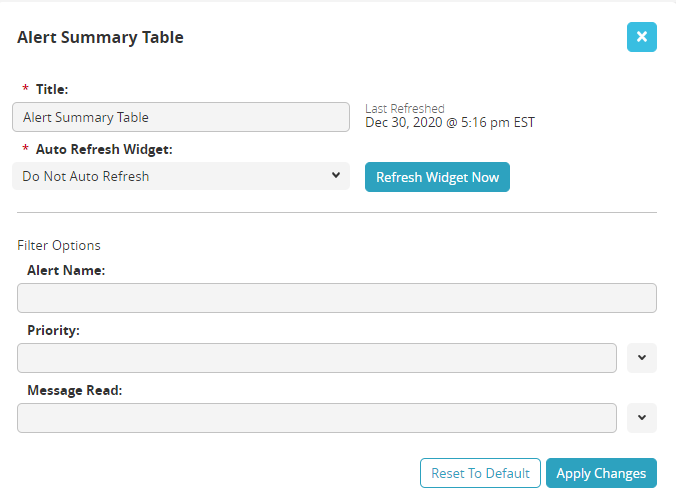Close the Alert Summary Table dialog
Viewport: 676px width, 497px height.
click(x=641, y=37)
